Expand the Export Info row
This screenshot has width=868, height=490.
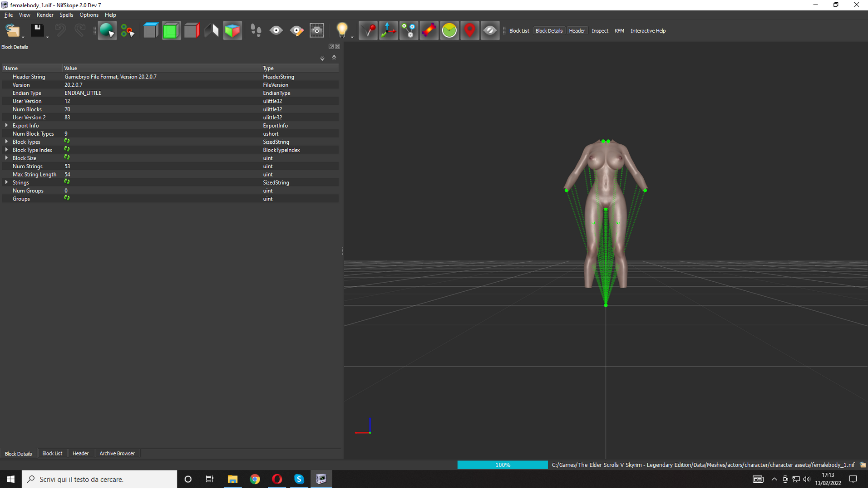[x=6, y=125]
